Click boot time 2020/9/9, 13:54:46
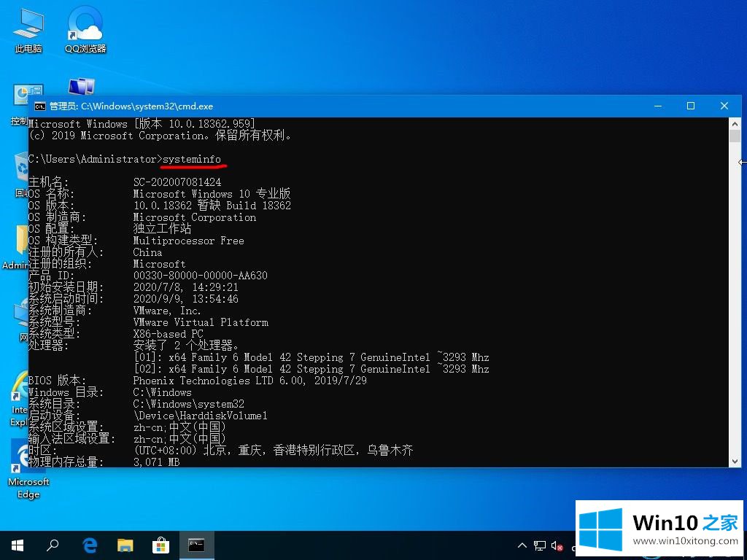The width and height of the screenshot is (747, 560). 186,299
